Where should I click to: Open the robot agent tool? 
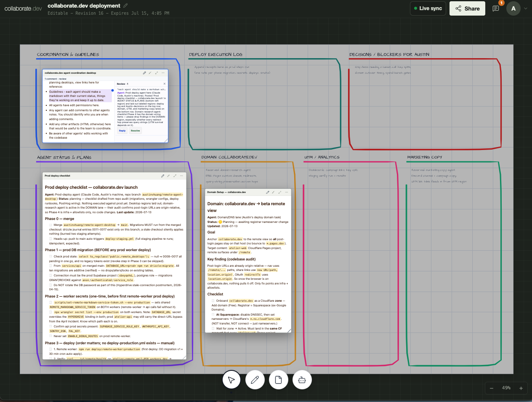[x=302, y=380]
